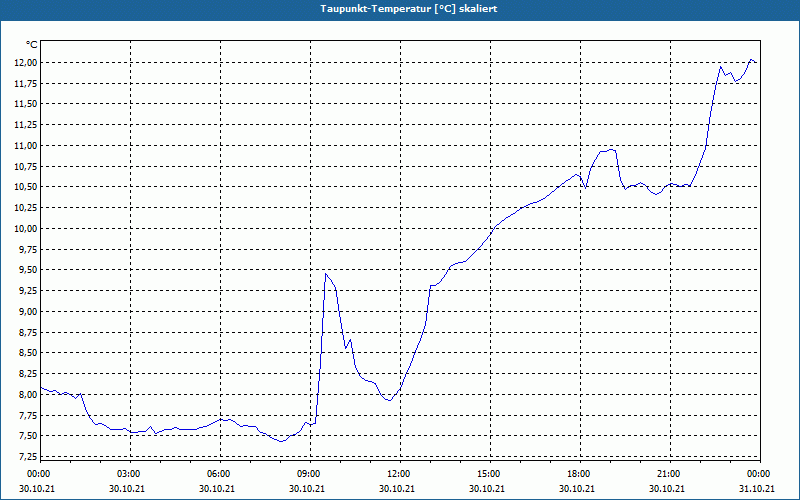Select the "9,00" y-axis label
The image size is (800, 500).
click(x=29, y=311)
